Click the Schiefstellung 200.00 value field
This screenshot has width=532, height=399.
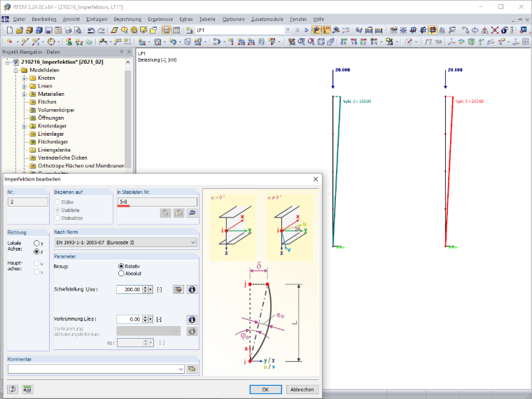(129, 289)
